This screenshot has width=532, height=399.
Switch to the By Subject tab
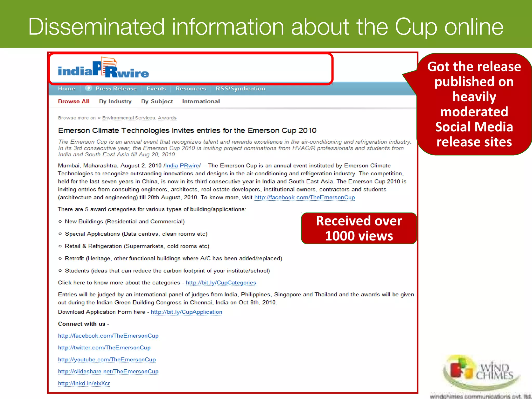click(x=157, y=102)
